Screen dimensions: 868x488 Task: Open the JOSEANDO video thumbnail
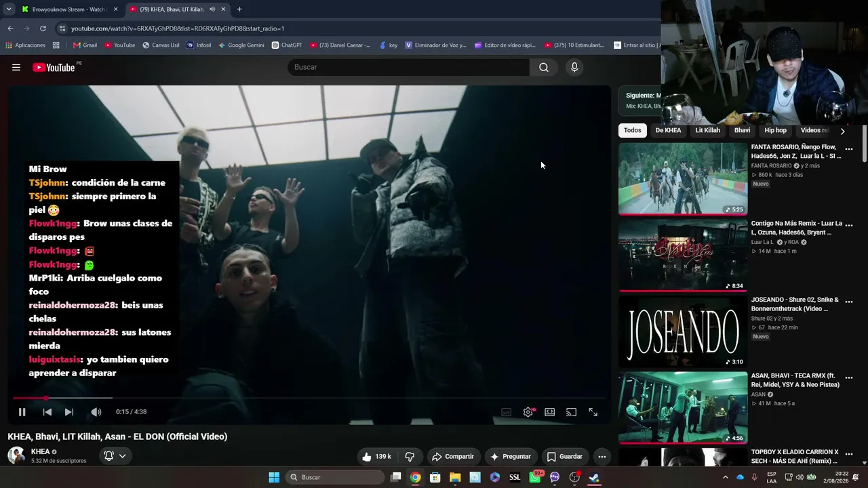coord(683,331)
